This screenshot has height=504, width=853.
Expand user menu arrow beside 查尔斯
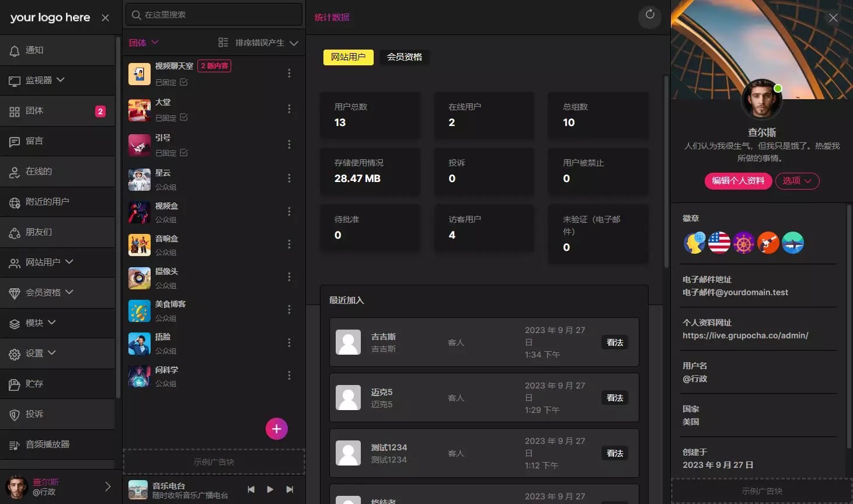click(107, 487)
